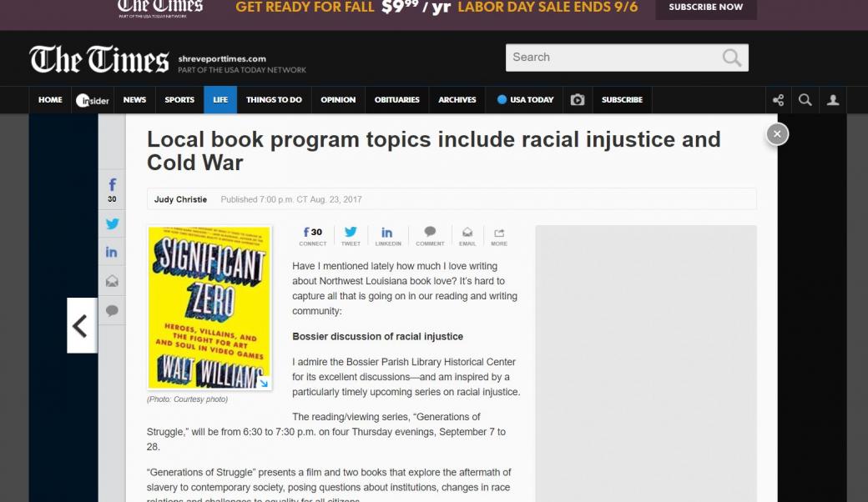Screen dimensions: 868x502
Task: Open the SPORTS section
Action: pyautogui.click(x=179, y=99)
